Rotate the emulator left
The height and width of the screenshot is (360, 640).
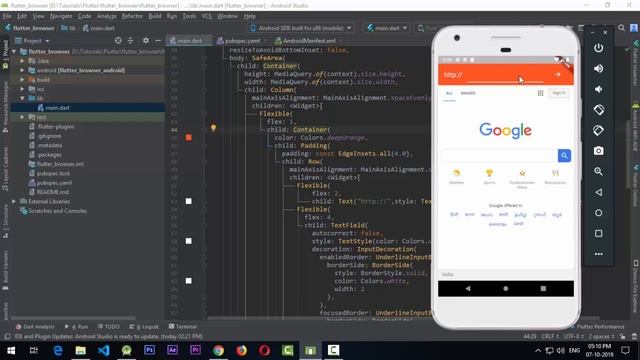[x=598, y=109]
